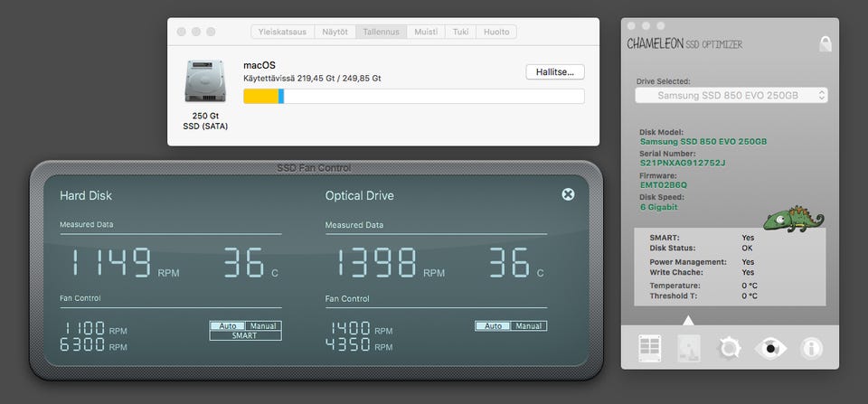
Task: Close the SSD Fan Control panel
Action: [x=568, y=194]
